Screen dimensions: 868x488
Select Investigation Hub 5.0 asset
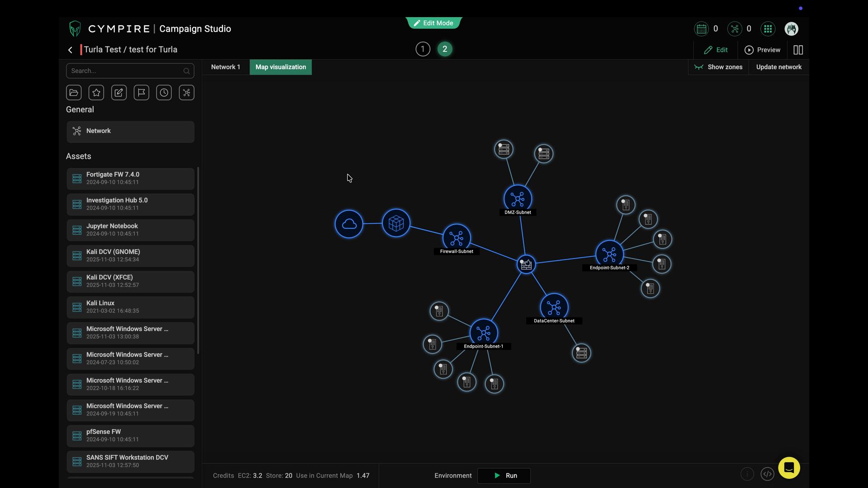[x=131, y=205]
